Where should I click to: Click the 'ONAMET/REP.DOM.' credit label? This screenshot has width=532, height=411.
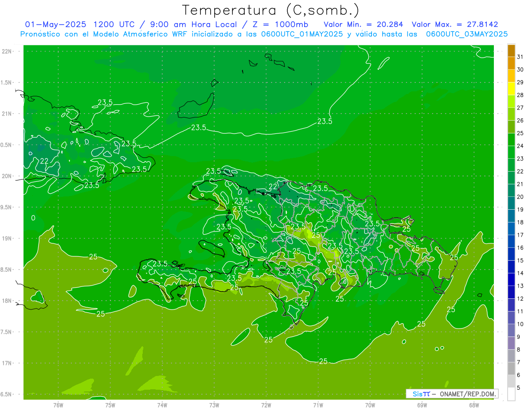click(x=467, y=394)
